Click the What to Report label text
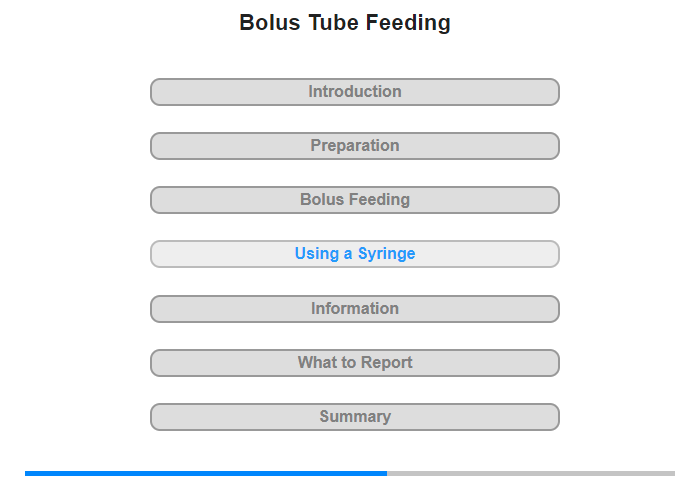This screenshot has height=480, width=700. (355, 363)
